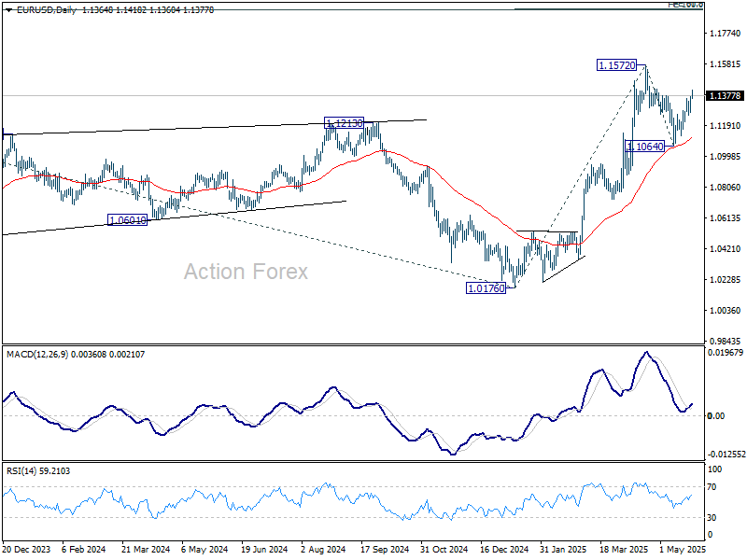
Task: Click the 20 Dec 2023 date marker
Action: [26, 550]
